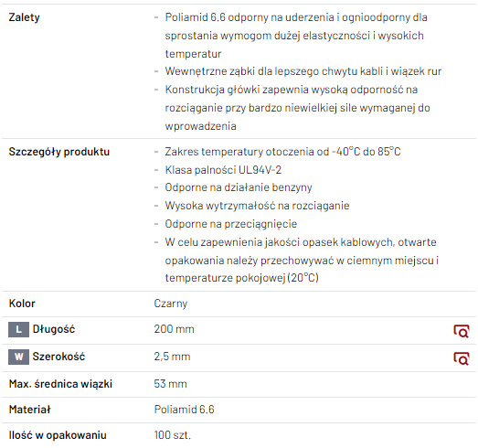
Task: Click the Czarny color value
Action: point(171,304)
